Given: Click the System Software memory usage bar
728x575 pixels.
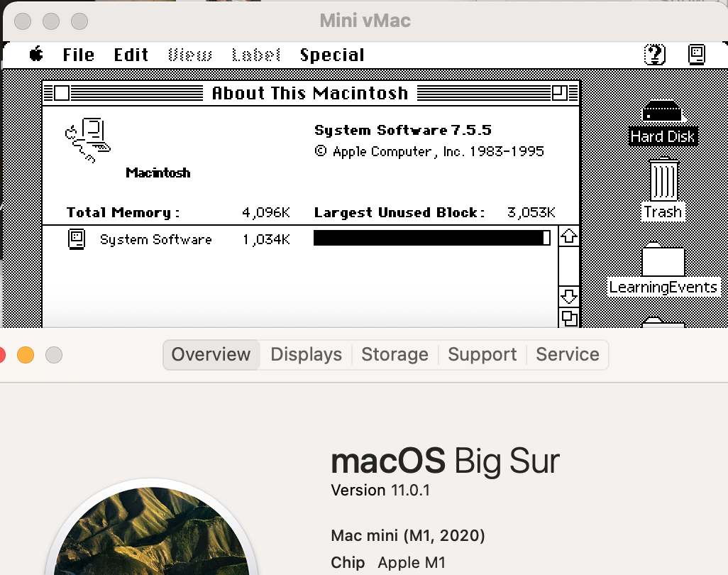Looking at the screenshot, I should click(432, 238).
